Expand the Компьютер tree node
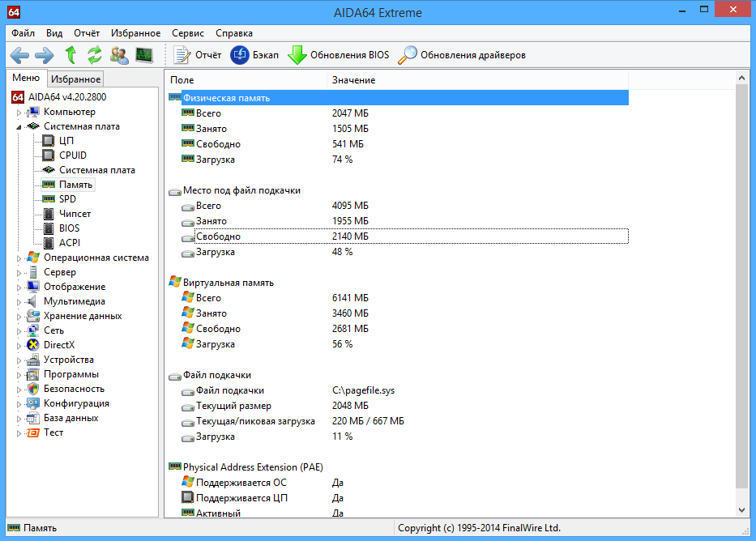This screenshot has width=756, height=541. click(x=19, y=112)
